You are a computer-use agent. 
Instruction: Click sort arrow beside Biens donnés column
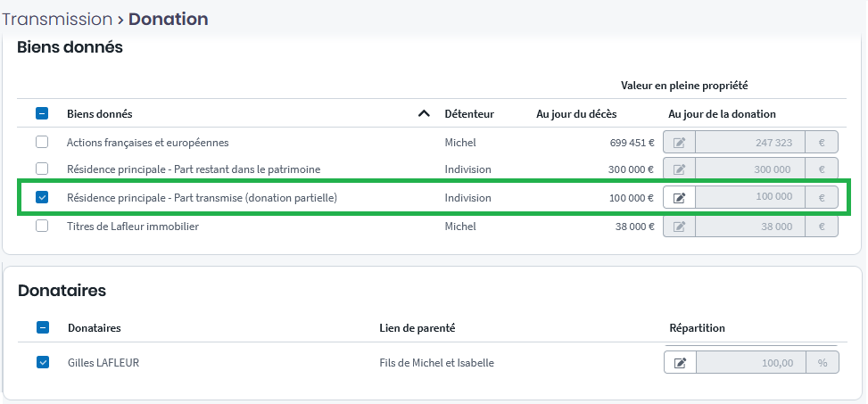pyautogui.click(x=424, y=114)
